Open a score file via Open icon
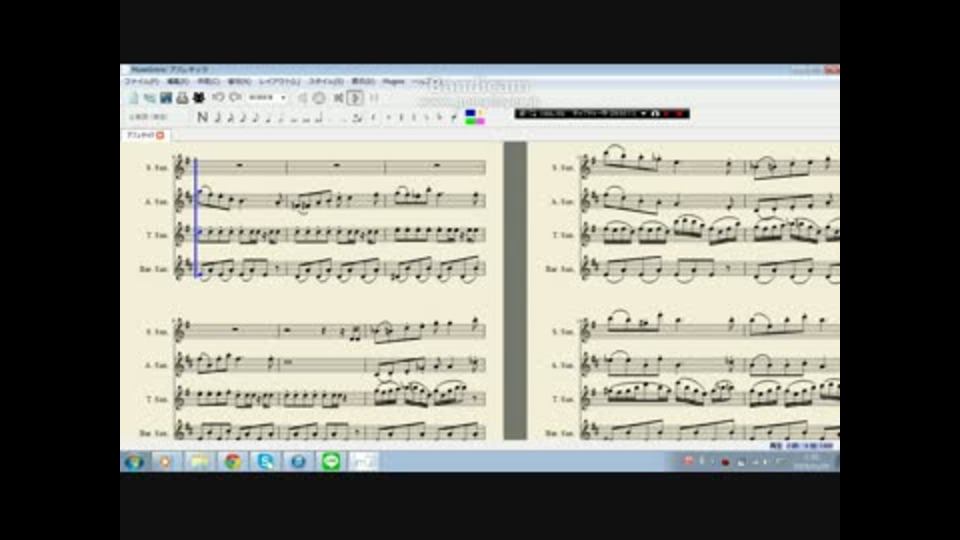The image size is (960, 540). 149,98
